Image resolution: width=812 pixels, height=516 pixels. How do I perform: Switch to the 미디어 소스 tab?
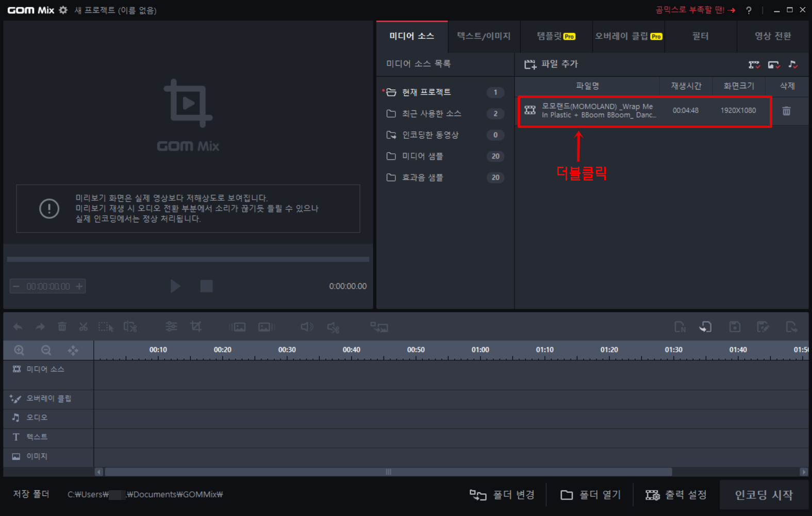(x=412, y=36)
